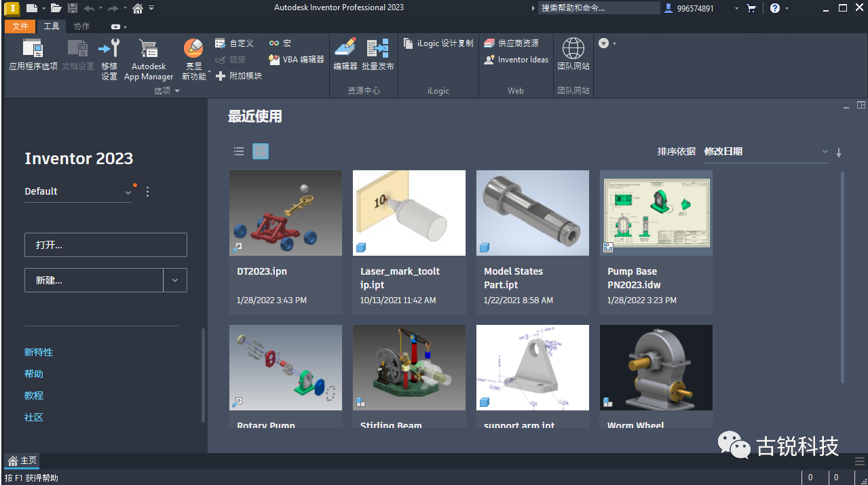Open help dropdown arrow beside question mark

tap(788, 9)
